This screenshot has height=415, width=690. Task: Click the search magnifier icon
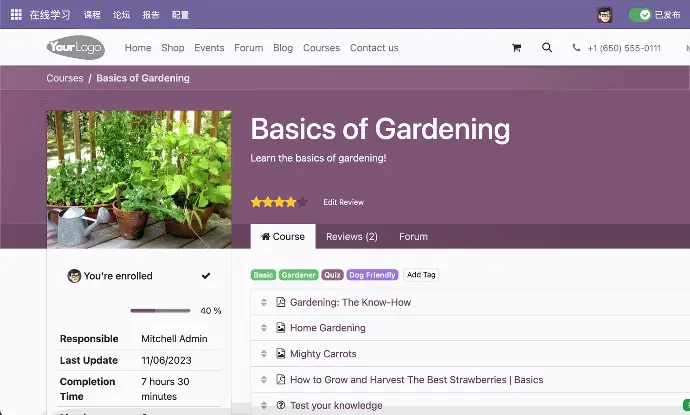[x=546, y=48]
